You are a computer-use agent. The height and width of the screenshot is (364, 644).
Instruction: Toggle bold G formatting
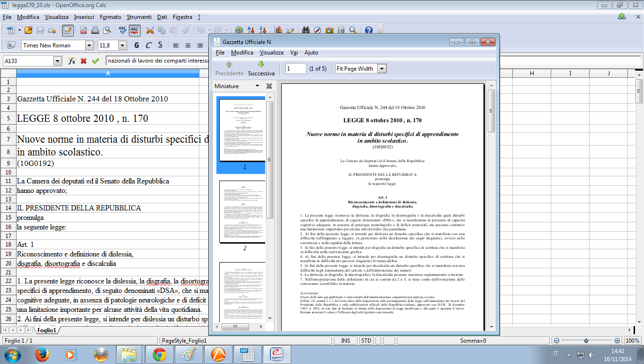[x=136, y=45]
